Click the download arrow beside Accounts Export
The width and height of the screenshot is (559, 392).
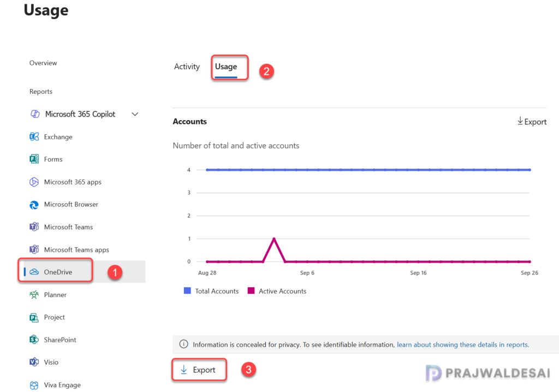click(520, 121)
